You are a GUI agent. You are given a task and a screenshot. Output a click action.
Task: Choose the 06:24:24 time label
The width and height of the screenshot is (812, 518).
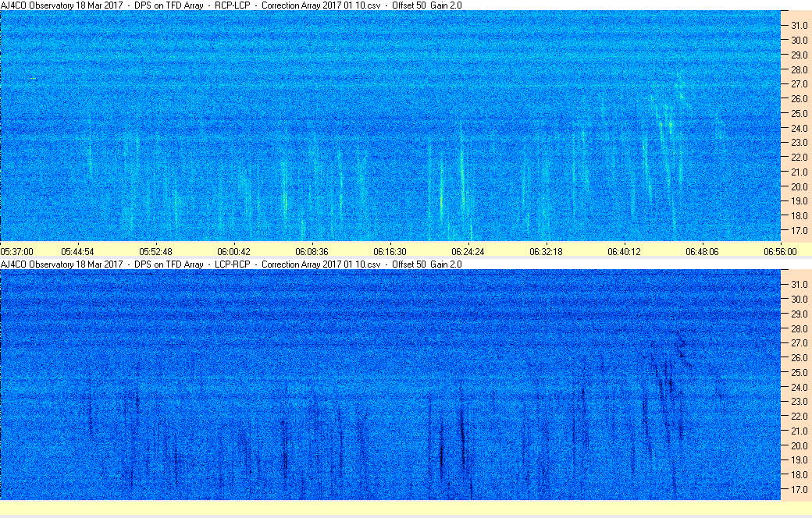468,251
